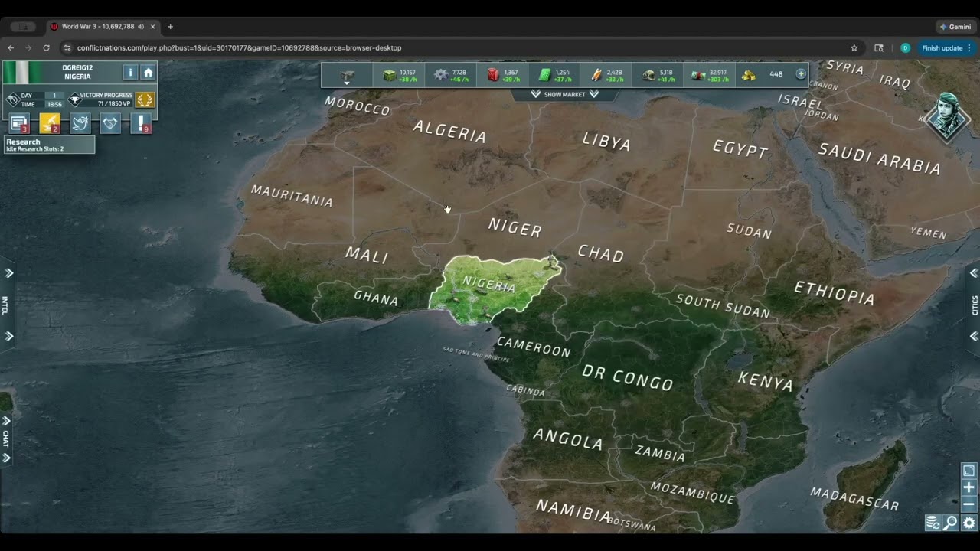
Task: Click the Nigeria flag in player panel
Action: click(x=22, y=73)
